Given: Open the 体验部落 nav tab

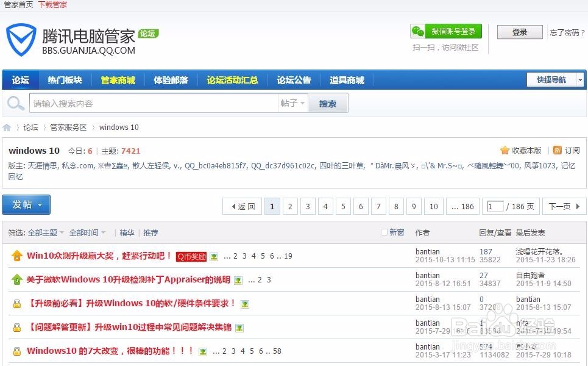Looking at the screenshot, I should tap(171, 80).
